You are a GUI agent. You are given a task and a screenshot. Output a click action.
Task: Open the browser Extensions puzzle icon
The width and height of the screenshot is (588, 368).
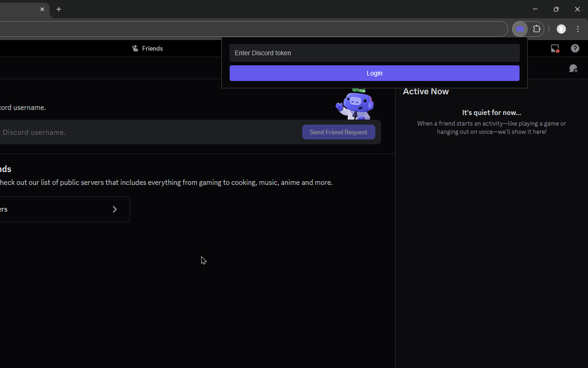[537, 29]
